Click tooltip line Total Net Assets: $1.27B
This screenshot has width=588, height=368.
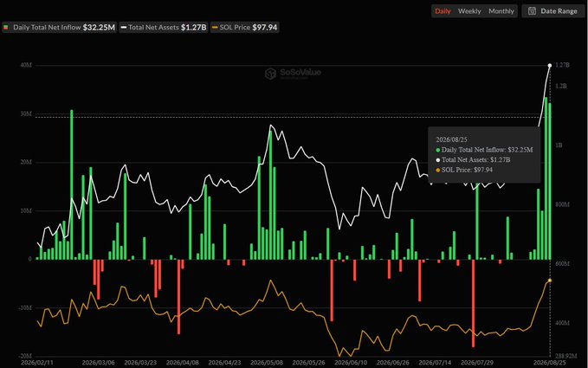473,160
